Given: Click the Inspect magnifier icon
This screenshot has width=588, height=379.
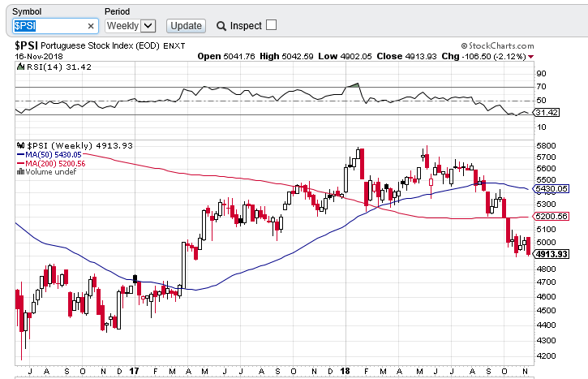Looking at the screenshot, I should [x=221, y=26].
